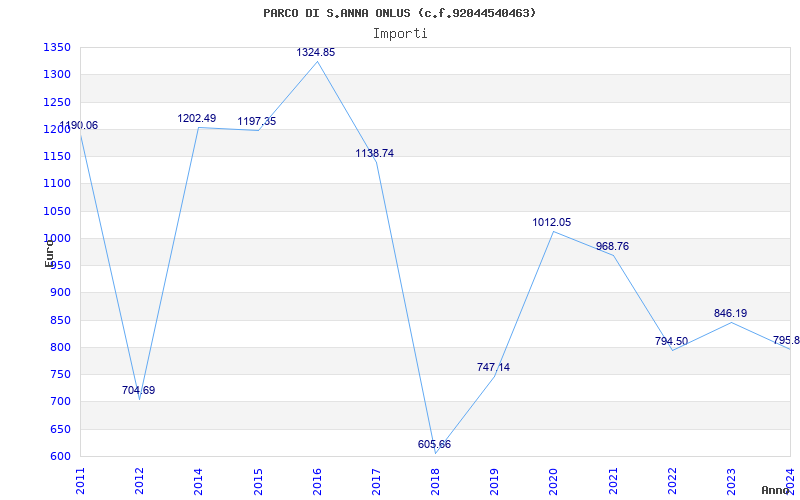Screen dimensions: 800x500
Task: Click the Anno x-axis title
Action: (x=776, y=490)
